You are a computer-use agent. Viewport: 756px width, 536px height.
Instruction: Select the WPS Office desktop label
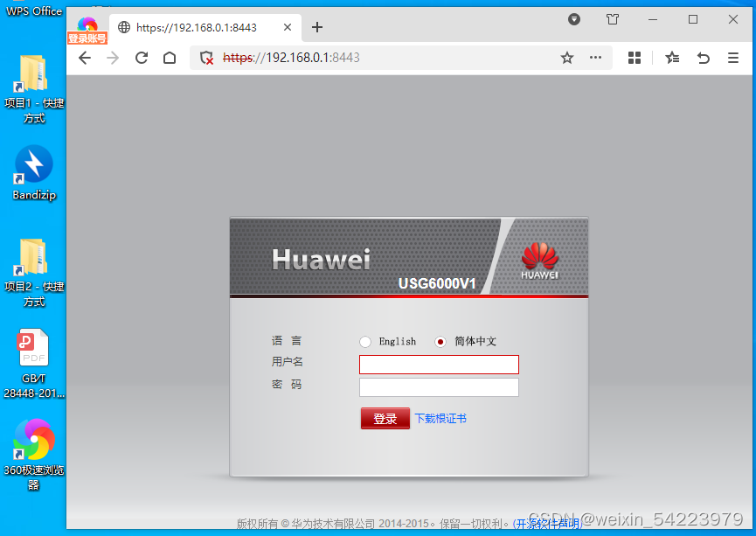pos(34,10)
